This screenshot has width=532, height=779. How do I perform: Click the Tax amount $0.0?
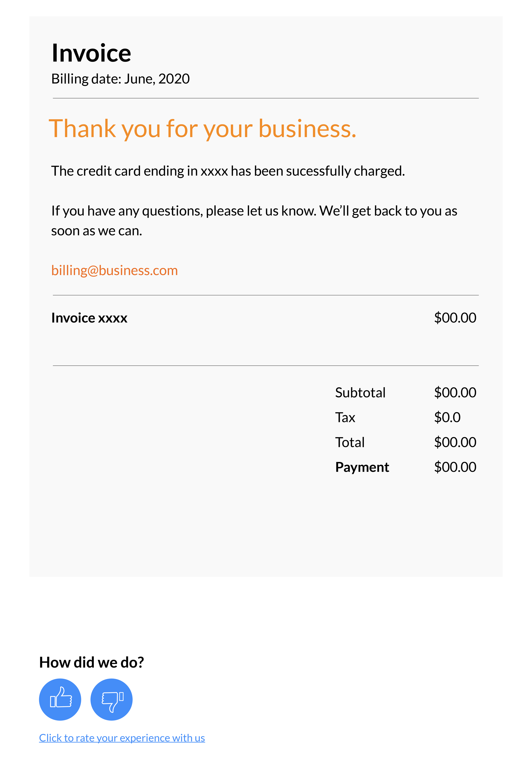tap(447, 417)
